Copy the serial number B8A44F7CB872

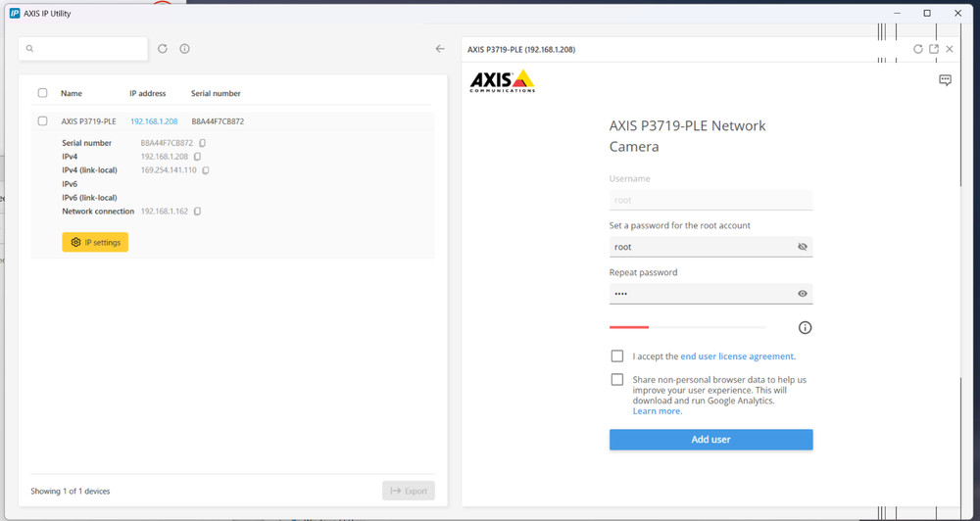click(x=202, y=143)
